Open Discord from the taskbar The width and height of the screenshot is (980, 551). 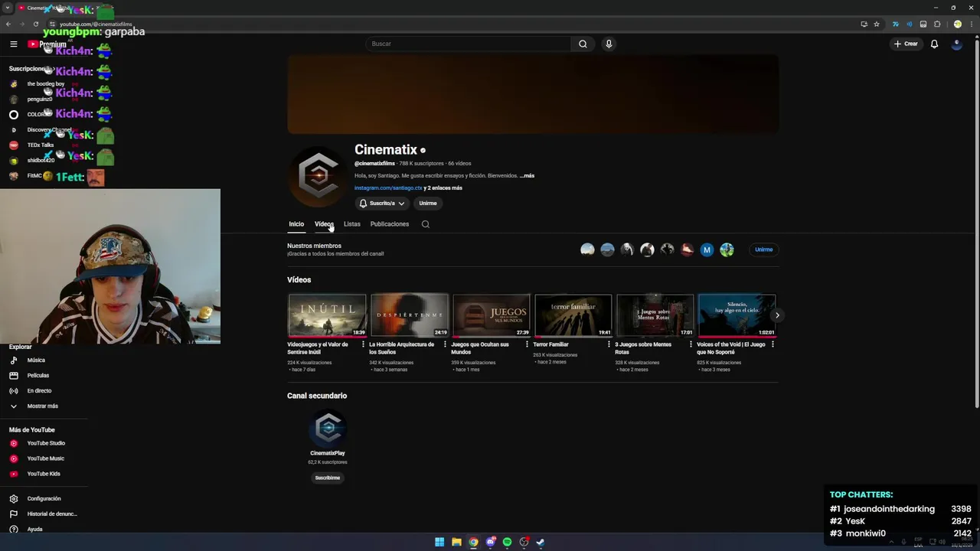coord(490,542)
